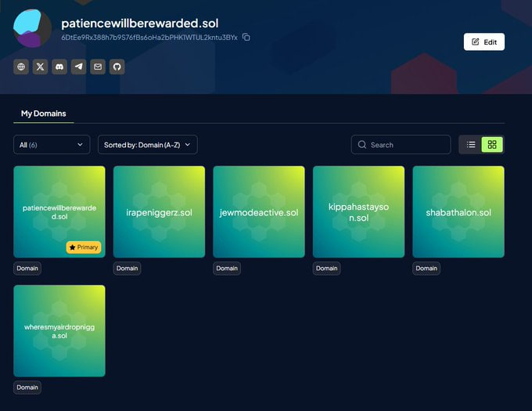Click the profile avatar image

32,28
